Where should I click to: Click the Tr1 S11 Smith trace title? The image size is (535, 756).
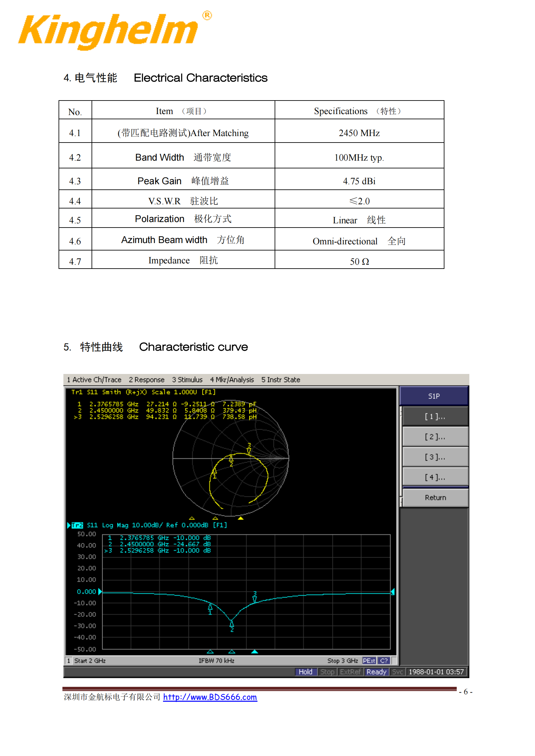click(x=143, y=392)
